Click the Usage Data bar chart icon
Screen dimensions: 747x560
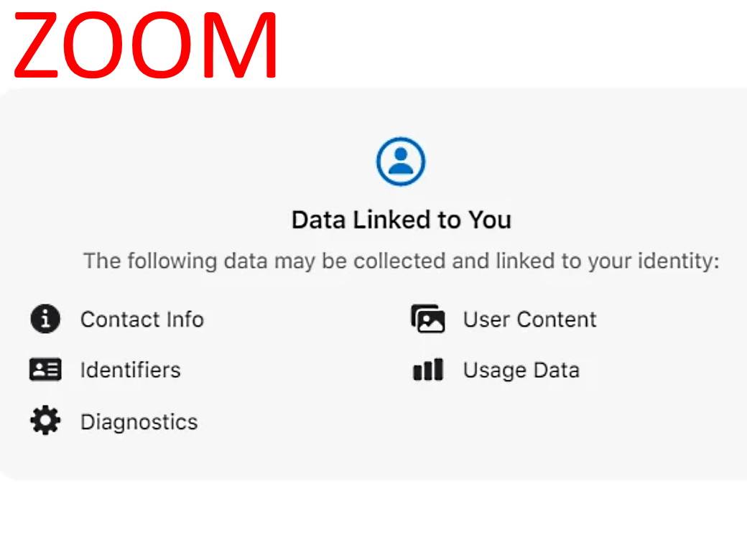point(428,370)
